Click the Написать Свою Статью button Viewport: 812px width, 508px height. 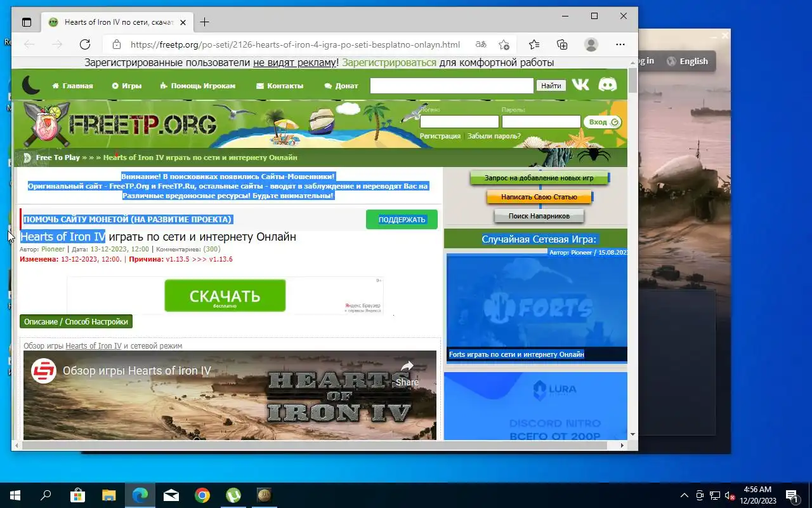pos(539,197)
